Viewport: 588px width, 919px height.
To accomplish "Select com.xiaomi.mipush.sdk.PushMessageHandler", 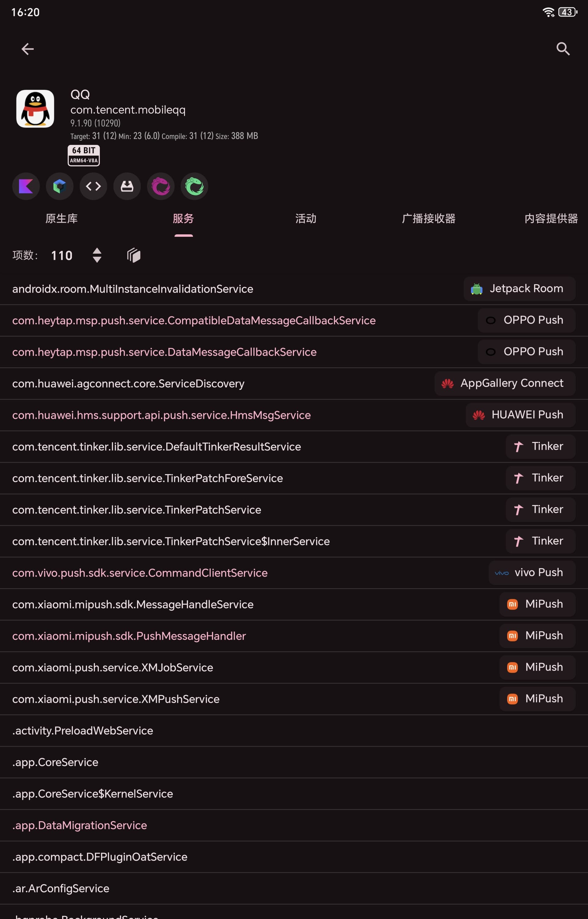I will pyautogui.click(x=294, y=636).
